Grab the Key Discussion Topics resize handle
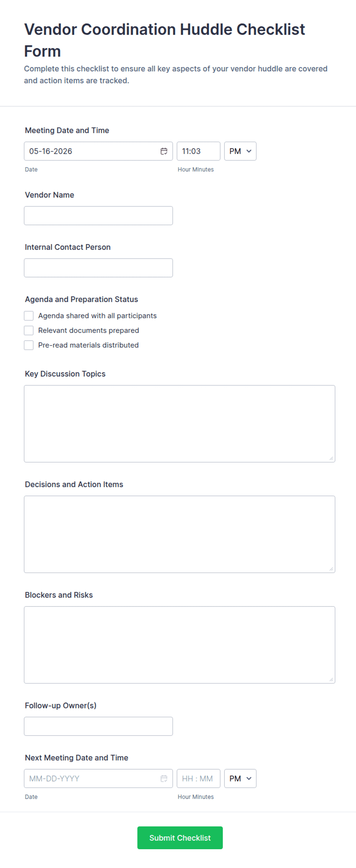The height and width of the screenshot is (868, 356). (x=331, y=458)
